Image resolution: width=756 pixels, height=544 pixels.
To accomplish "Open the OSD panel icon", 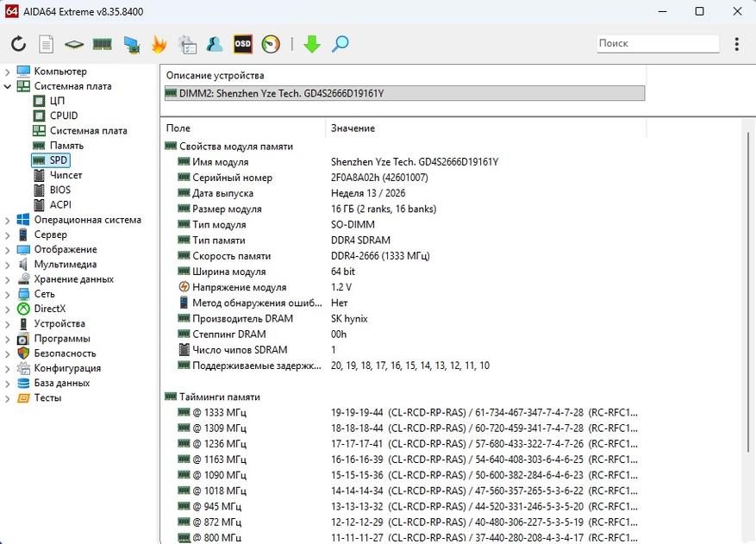I will pos(242,44).
